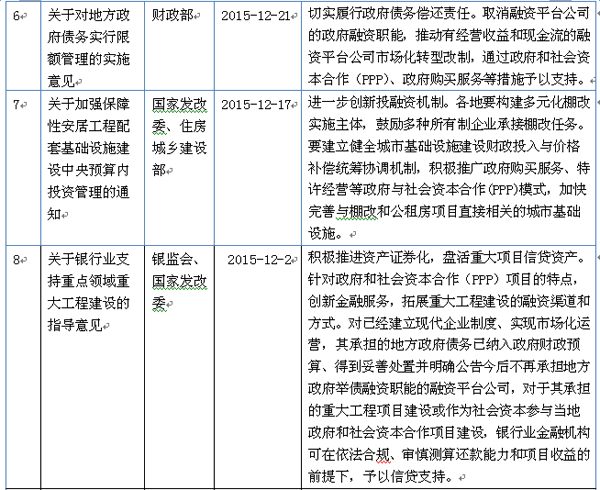Click the last line 前提下，予以信贷支持

click(383, 477)
